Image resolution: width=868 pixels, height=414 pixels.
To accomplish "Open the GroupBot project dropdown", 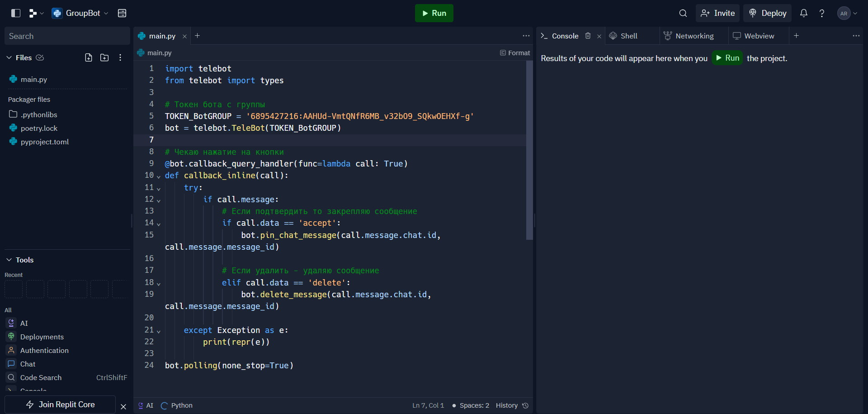I will 80,13.
